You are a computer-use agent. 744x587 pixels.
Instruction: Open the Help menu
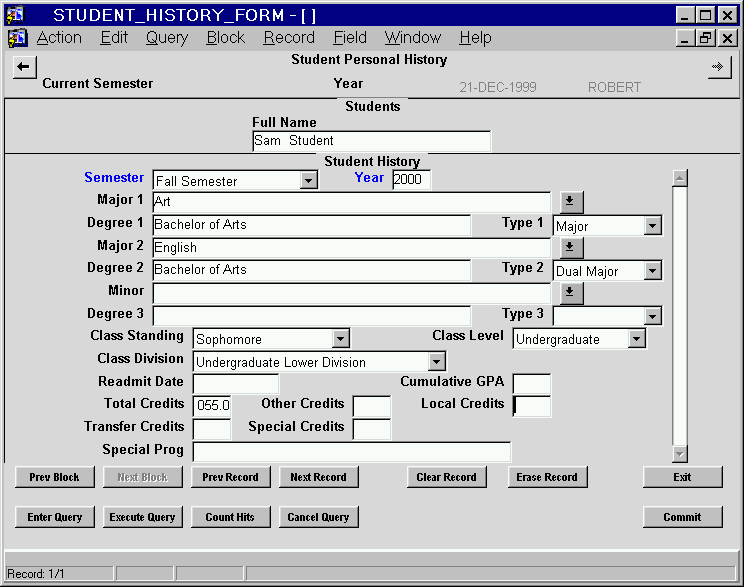point(475,37)
